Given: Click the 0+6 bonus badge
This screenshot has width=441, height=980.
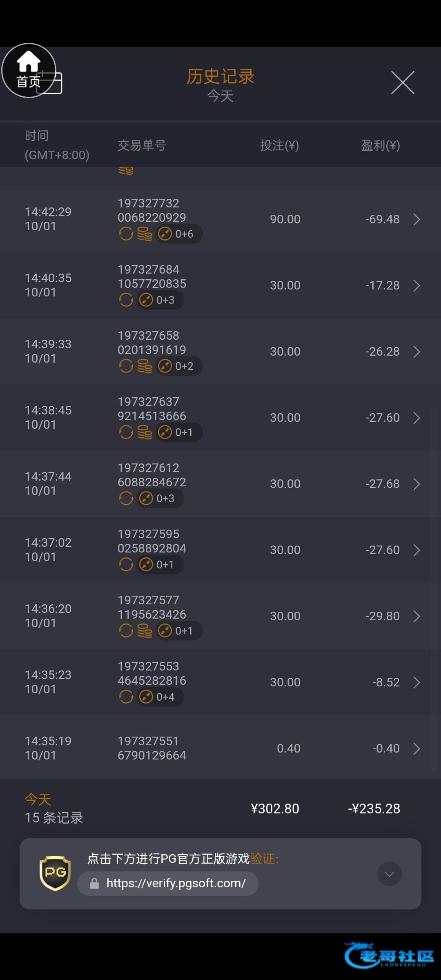Looking at the screenshot, I should [x=179, y=234].
